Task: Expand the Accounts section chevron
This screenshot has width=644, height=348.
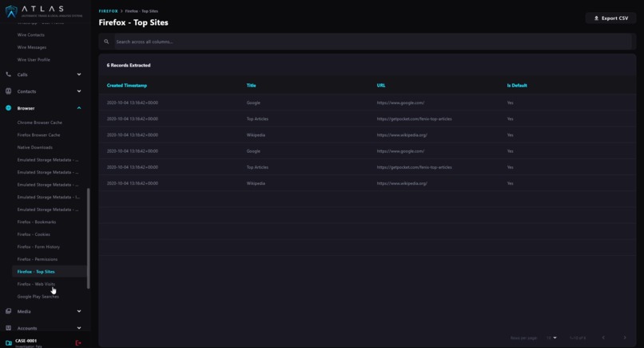Action: [x=79, y=328]
